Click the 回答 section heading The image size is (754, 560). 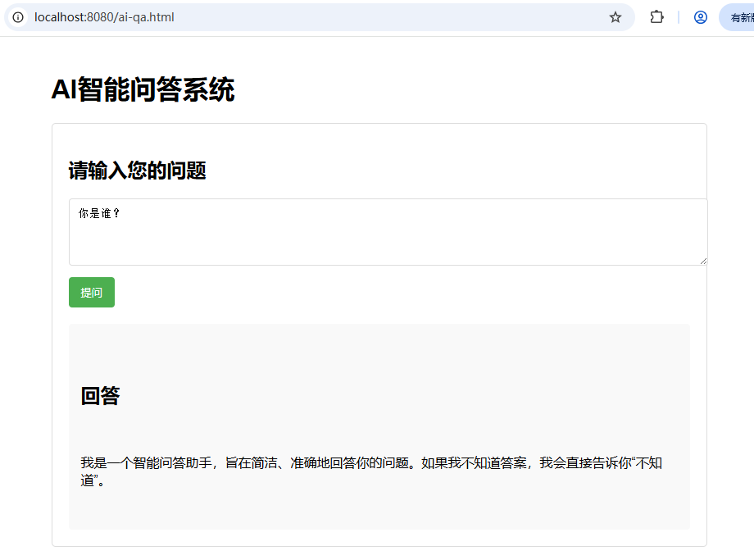[x=100, y=396]
